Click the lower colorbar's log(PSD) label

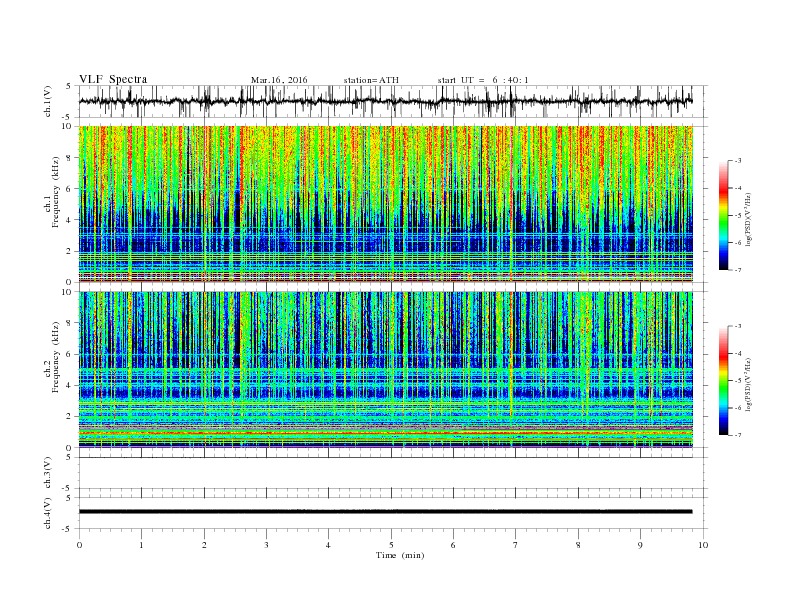point(749,384)
